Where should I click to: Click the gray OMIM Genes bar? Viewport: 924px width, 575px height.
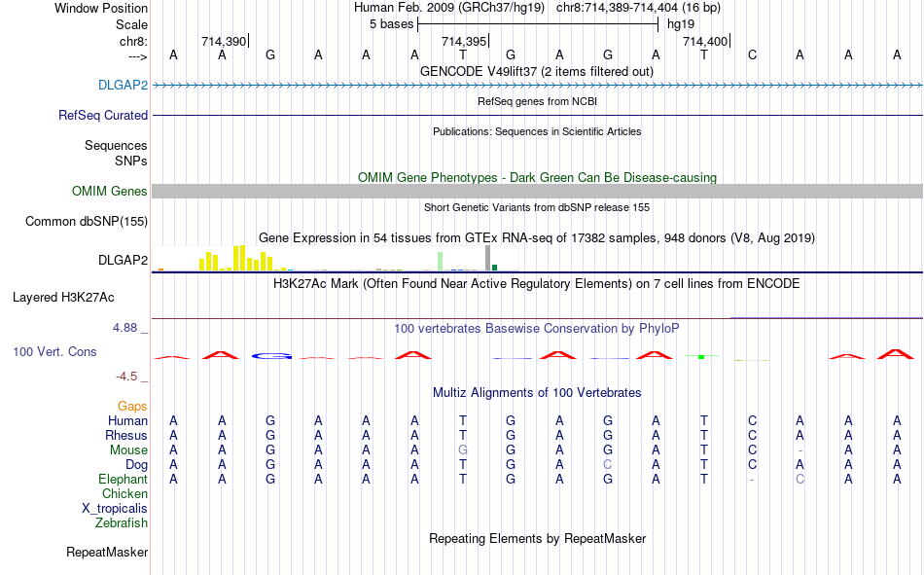[x=537, y=191]
